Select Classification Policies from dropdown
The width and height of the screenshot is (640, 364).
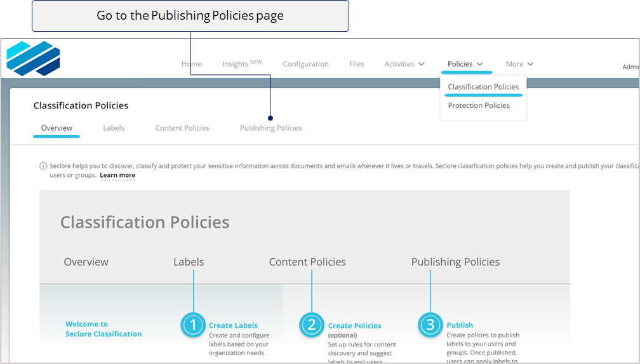483,87
